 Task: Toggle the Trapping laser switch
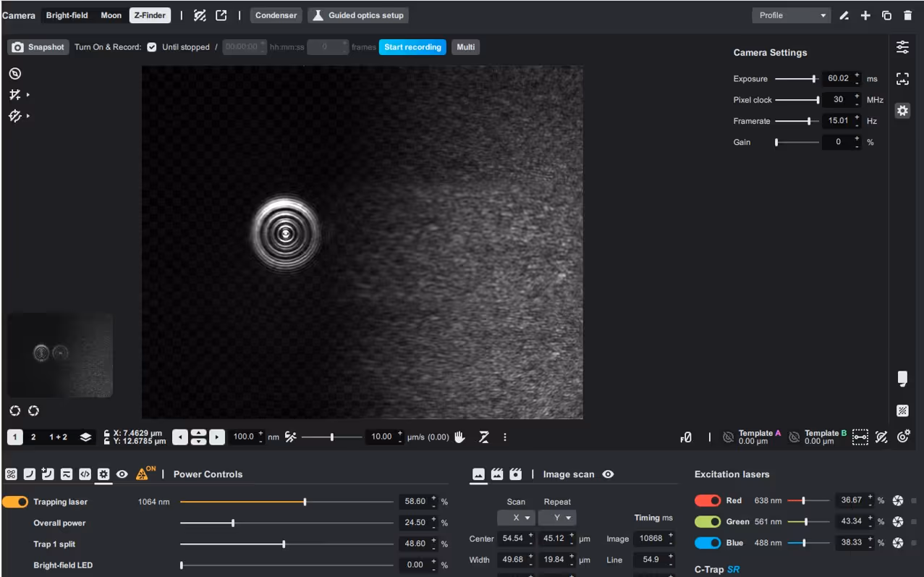click(x=15, y=502)
